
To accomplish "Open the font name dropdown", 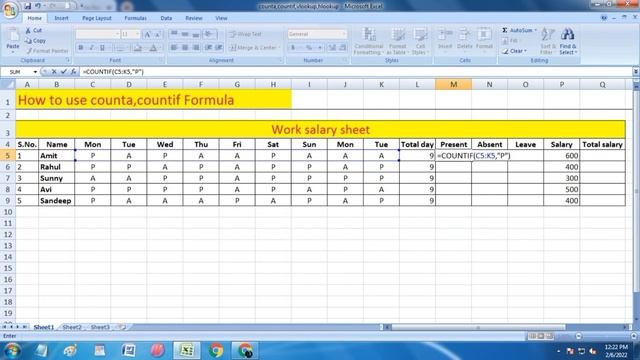I will pos(117,34).
